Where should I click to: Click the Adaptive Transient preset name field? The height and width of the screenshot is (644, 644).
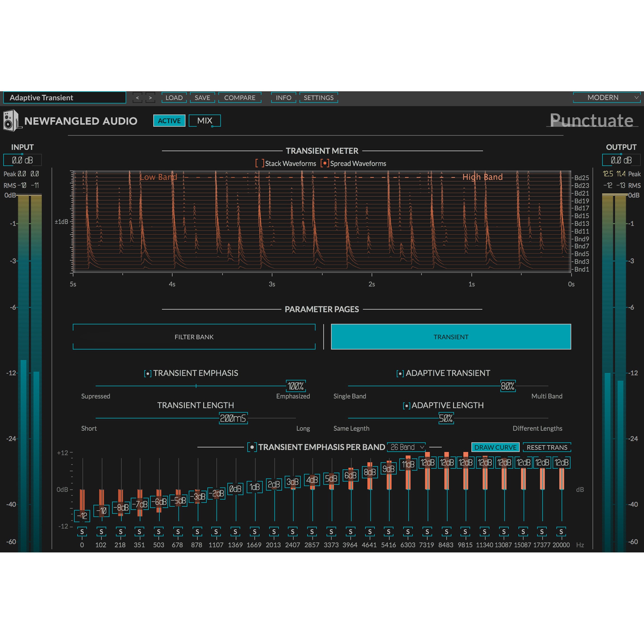64,98
